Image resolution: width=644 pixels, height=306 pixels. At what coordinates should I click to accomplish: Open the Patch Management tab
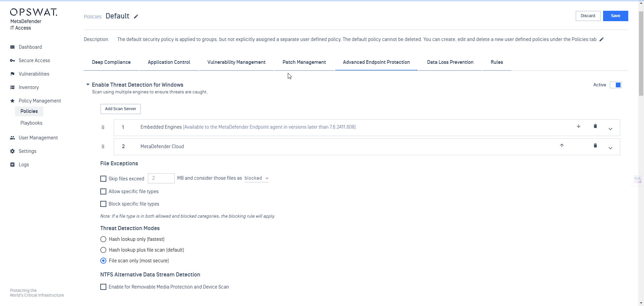(304, 62)
